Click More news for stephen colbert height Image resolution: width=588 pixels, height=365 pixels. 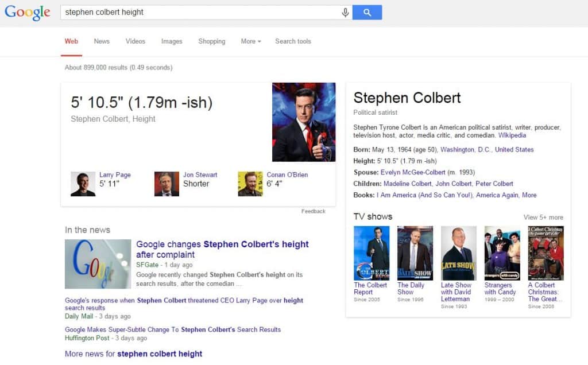click(x=133, y=354)
